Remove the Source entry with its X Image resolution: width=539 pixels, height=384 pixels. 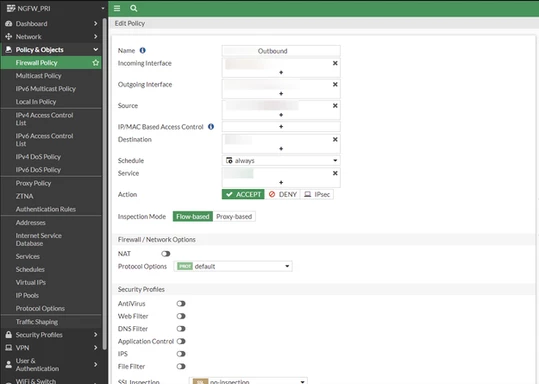tap(335, 106)
